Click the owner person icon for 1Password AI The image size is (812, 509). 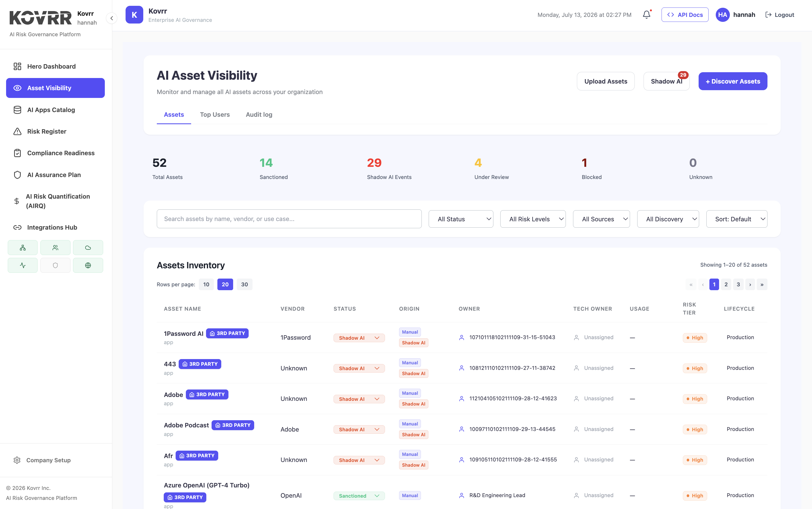pyautogui.click(x=462, y=337)
